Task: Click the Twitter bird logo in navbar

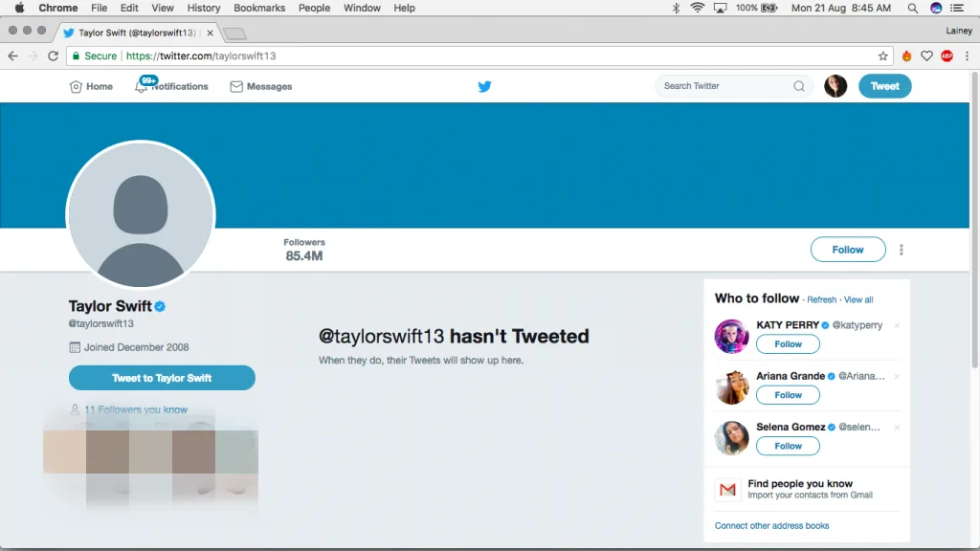Action: [484, 86]
